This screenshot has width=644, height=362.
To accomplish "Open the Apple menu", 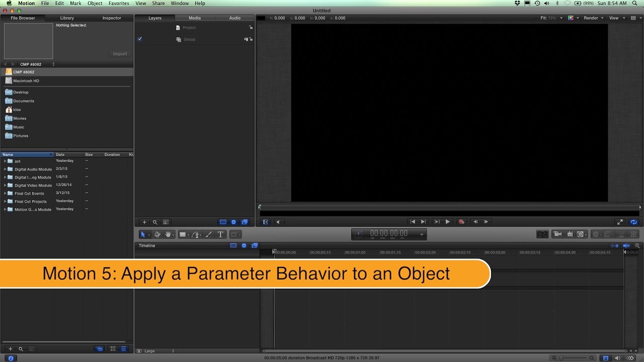I will pyautogui.click(x=9, y=3).
